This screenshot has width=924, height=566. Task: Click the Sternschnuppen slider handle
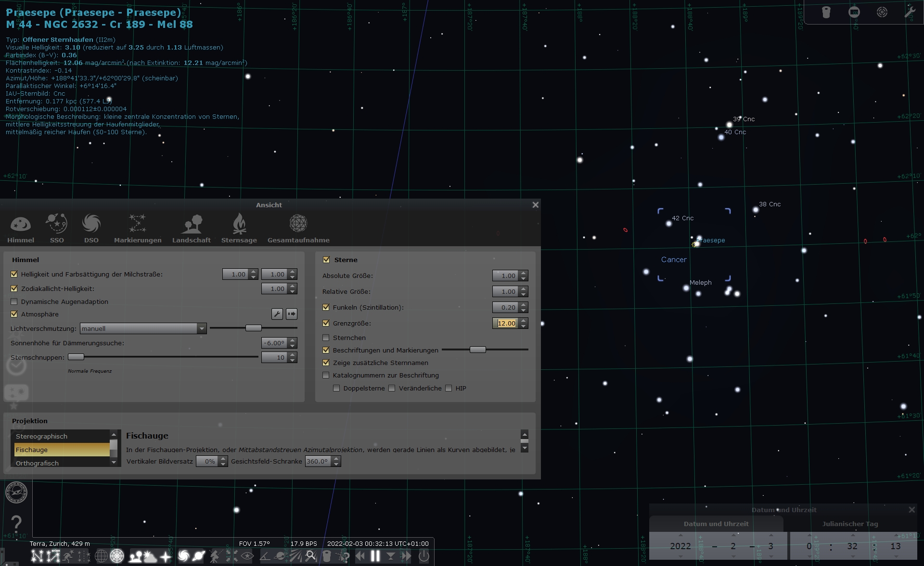tap(76, 357)
